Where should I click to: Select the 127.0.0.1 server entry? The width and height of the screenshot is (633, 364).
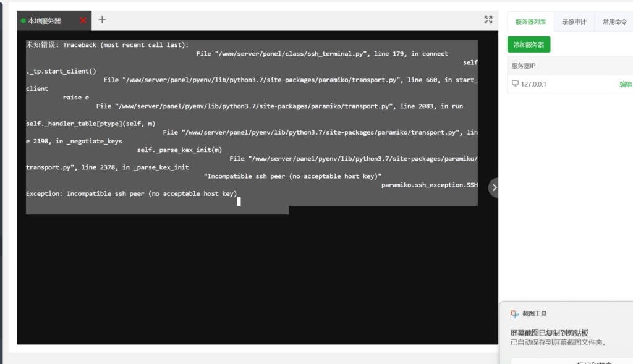click(x=535, y=83)
